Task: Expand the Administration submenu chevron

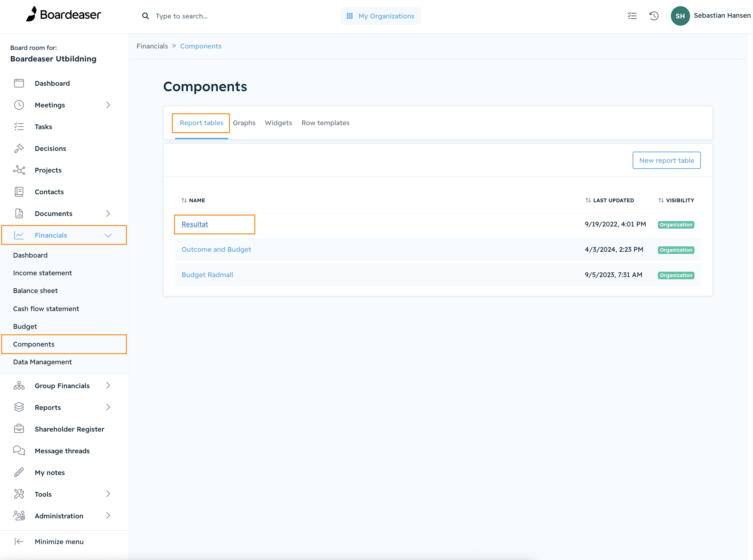Action: point(108,516)
